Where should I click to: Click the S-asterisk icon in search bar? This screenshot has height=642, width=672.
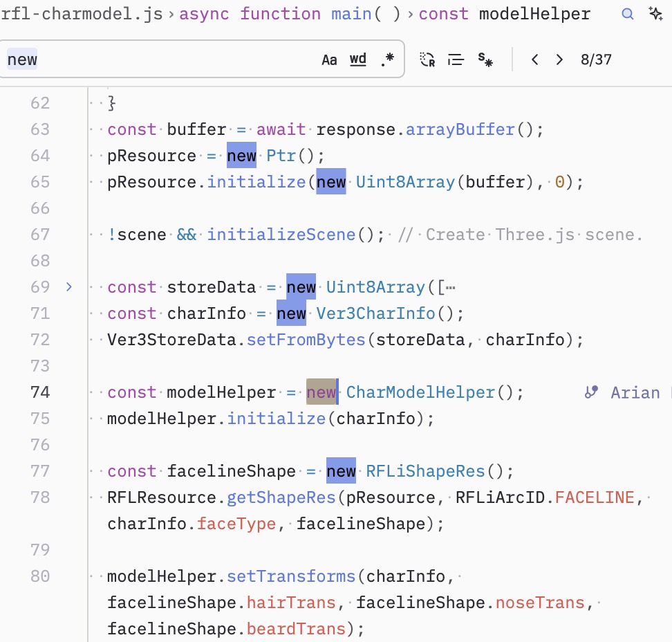[x=485, y=59]
